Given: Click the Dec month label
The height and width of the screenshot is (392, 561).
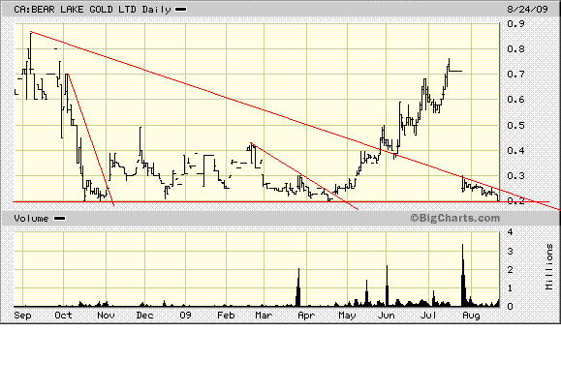Looking at the screenshot, I should [145, 316].
